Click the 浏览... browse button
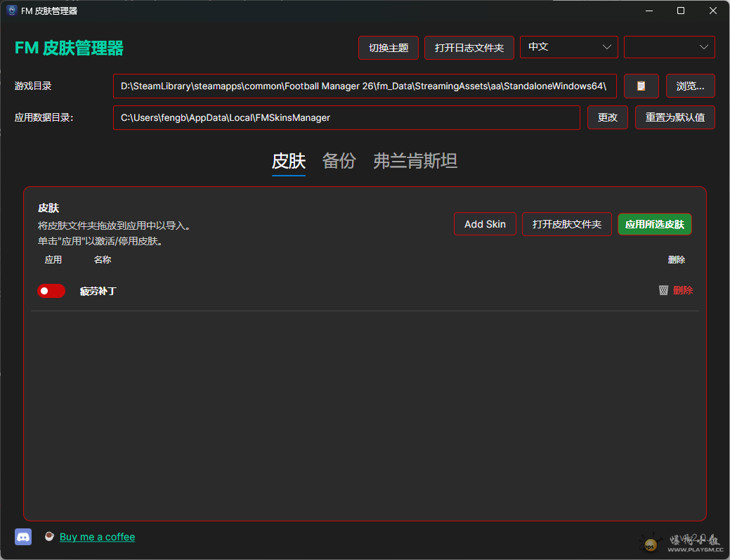Image resolution: width=730 pixels, height=560 pixels. pos(691,86)
